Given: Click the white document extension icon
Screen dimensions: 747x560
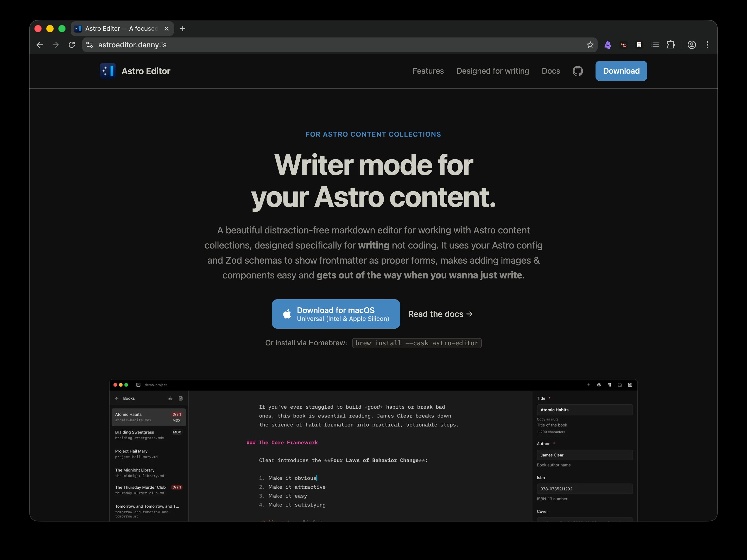Looking at the screenshot, I should pyautogui.click(x=639, y=45).
